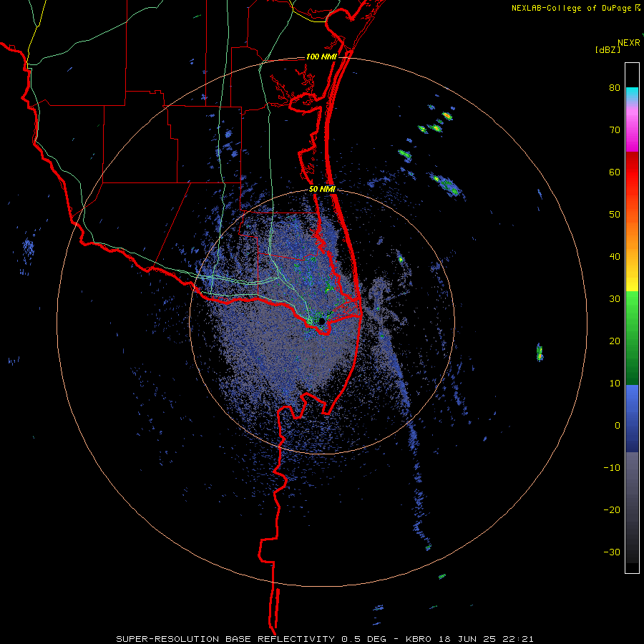This screenshot has width=644, height=644.
Task: Click the 50 NMI range ring label
Action: click(322, 190)
